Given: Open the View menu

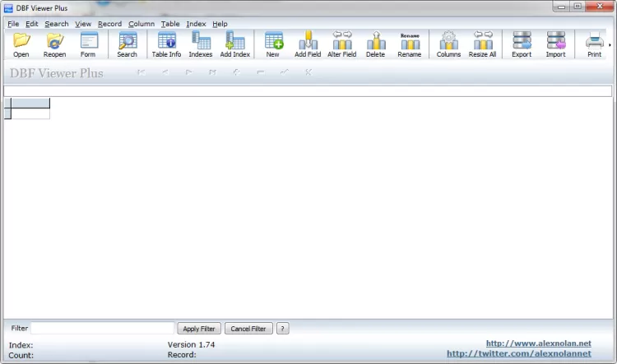Looking at the screenshot, I should click(x=83, y=24).
